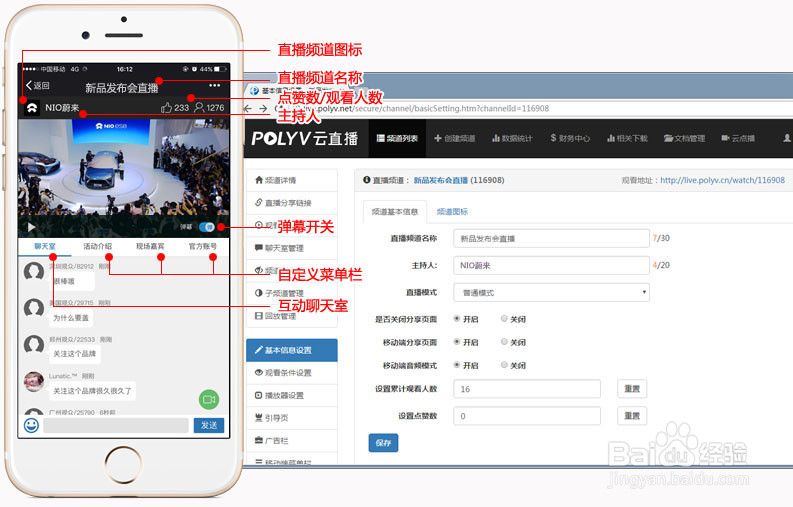Switch to the 官方账号 tab on phone
Screen dimensions: 793x507
[203, 246]
